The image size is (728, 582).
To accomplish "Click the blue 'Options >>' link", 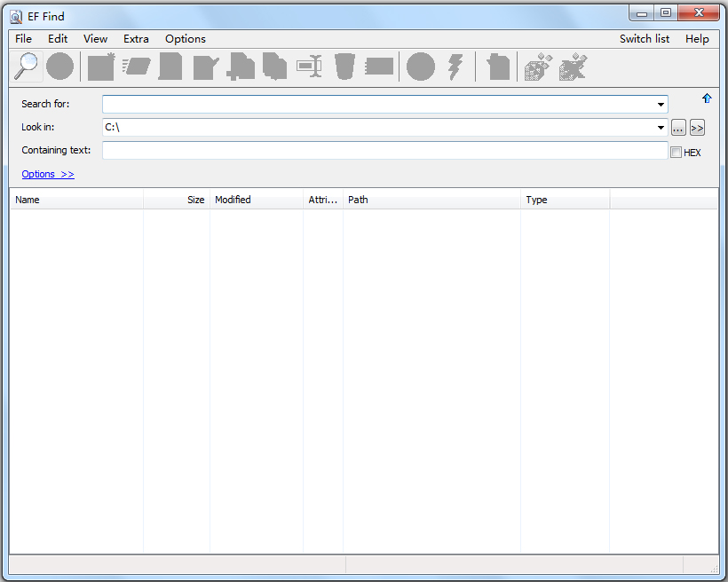I will (x=48, y=174).
